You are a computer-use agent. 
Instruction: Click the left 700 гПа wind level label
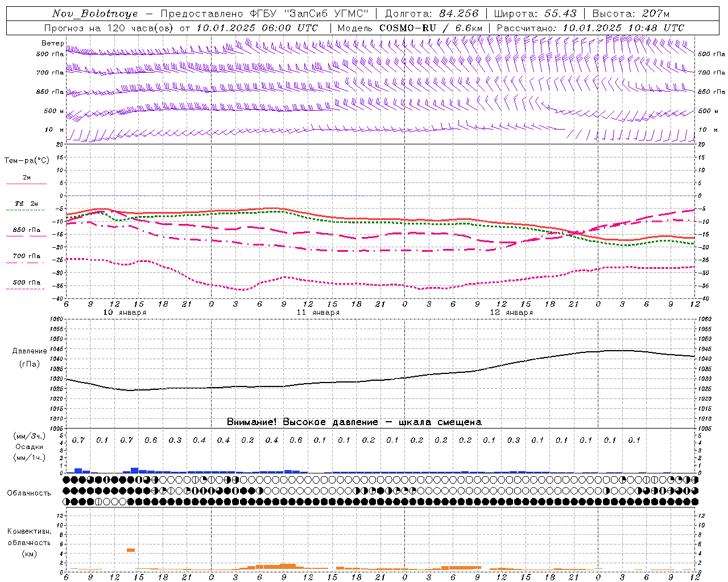coord(50,73)
